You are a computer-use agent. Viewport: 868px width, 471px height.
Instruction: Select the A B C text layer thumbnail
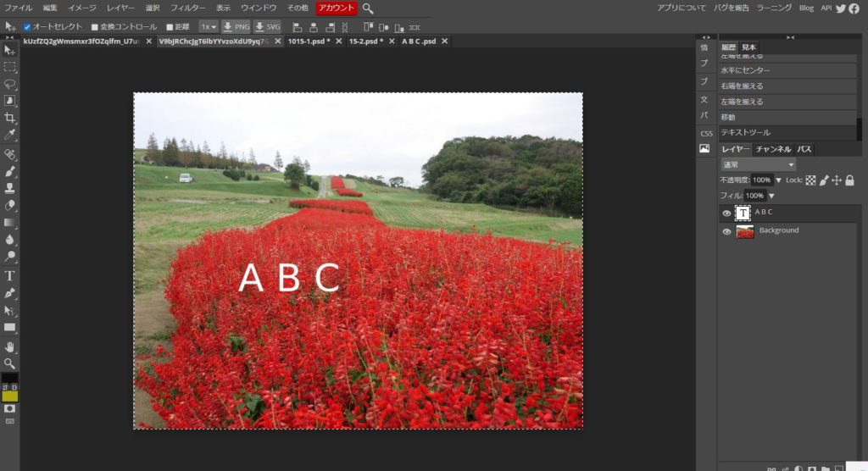click(x=743, y=213)
